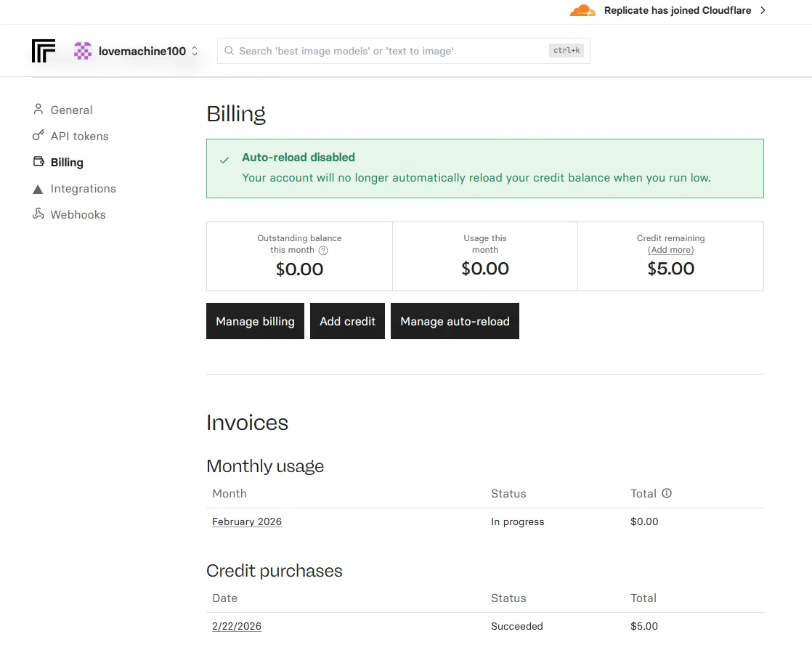This screenshot has width=812, height=650.
Task: Click the Credit purchases heading
Action: pyautogui.click(x=275, y=570)
